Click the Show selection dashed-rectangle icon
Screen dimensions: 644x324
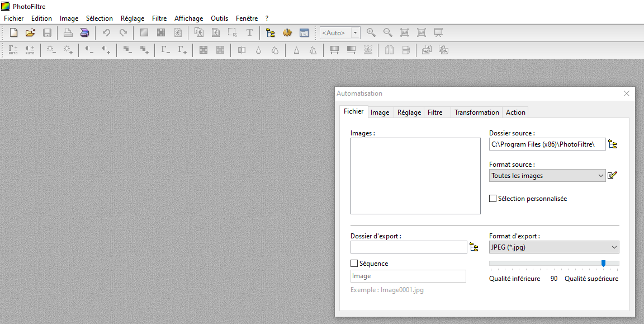[233, 33]
